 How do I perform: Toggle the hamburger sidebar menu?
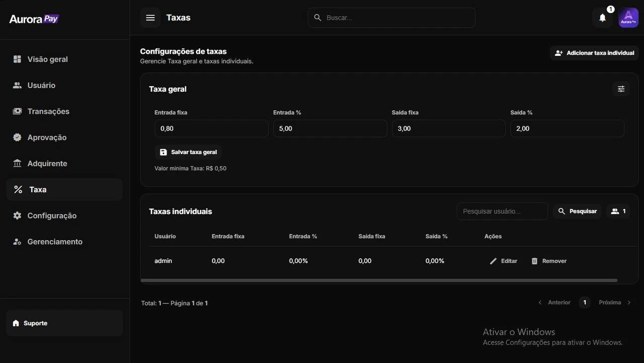click(x=150, y=18)
